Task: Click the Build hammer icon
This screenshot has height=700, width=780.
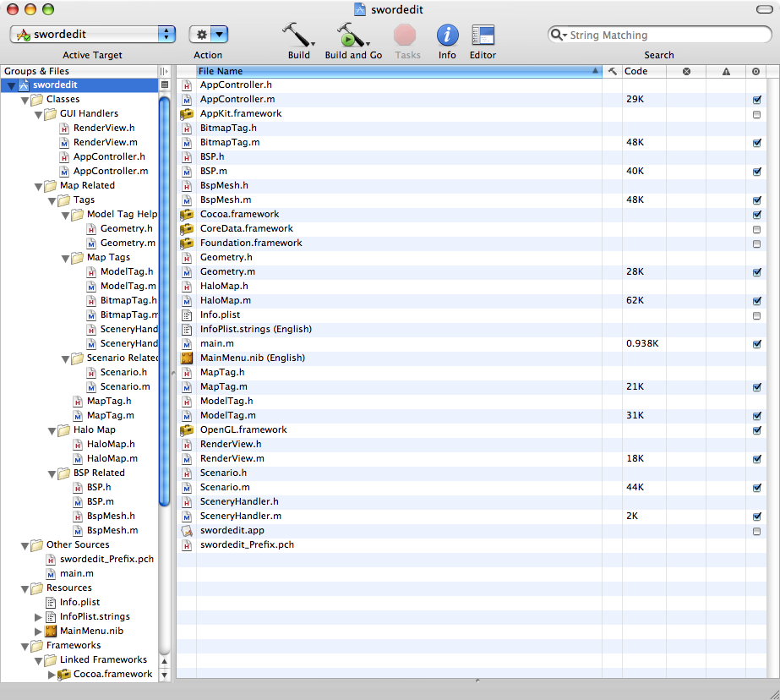Action: click(298, 35)
